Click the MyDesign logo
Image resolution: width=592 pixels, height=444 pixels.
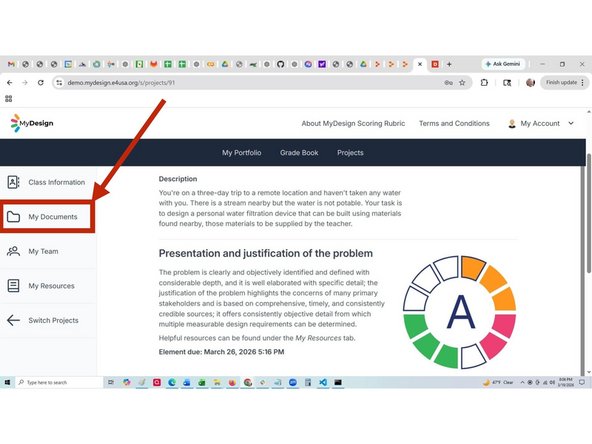tap(32, 123)
